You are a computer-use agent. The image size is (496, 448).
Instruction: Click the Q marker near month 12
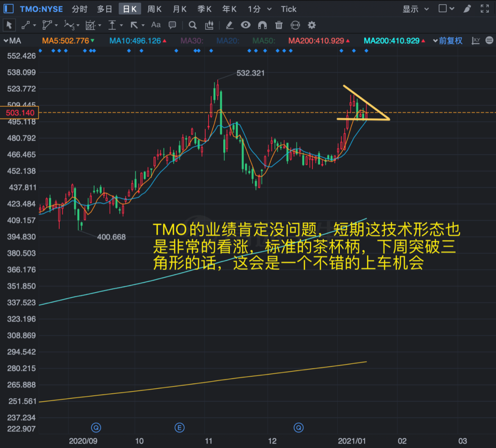click(299, 428)
